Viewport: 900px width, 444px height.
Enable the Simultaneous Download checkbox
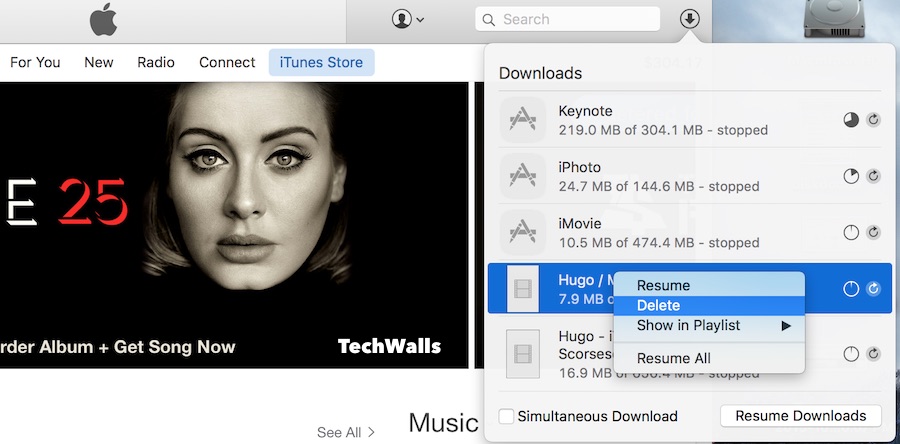pos(506,416)
